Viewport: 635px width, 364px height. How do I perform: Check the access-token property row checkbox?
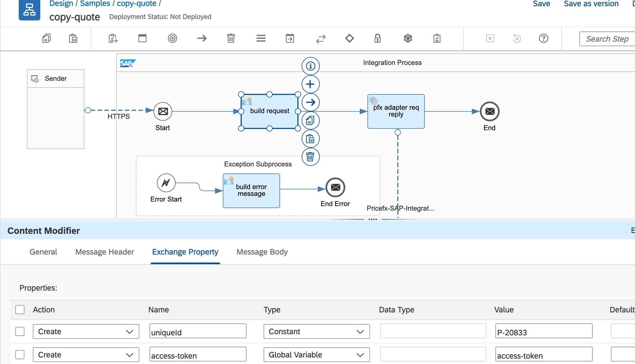point(20,355)
